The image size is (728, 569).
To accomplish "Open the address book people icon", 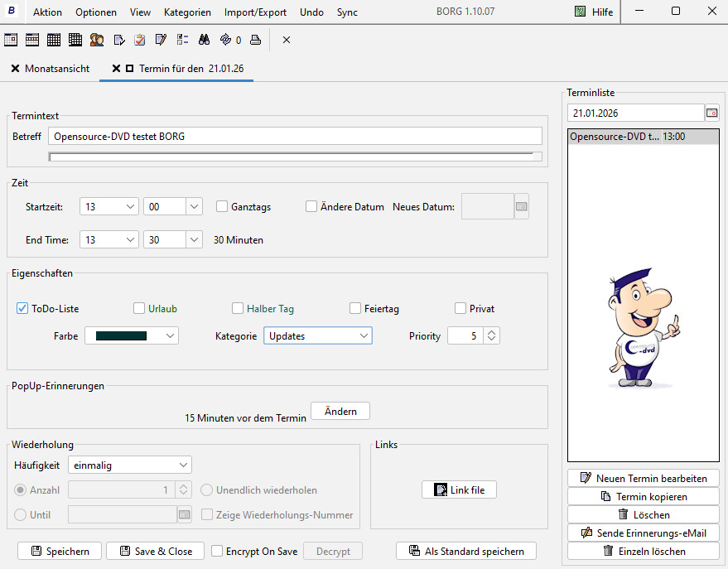I will click(x=97, y=40).
